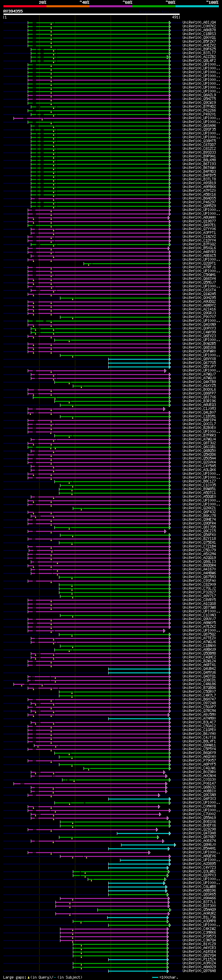Select hit UniRef100_Q4TDA8

point(199,833)
